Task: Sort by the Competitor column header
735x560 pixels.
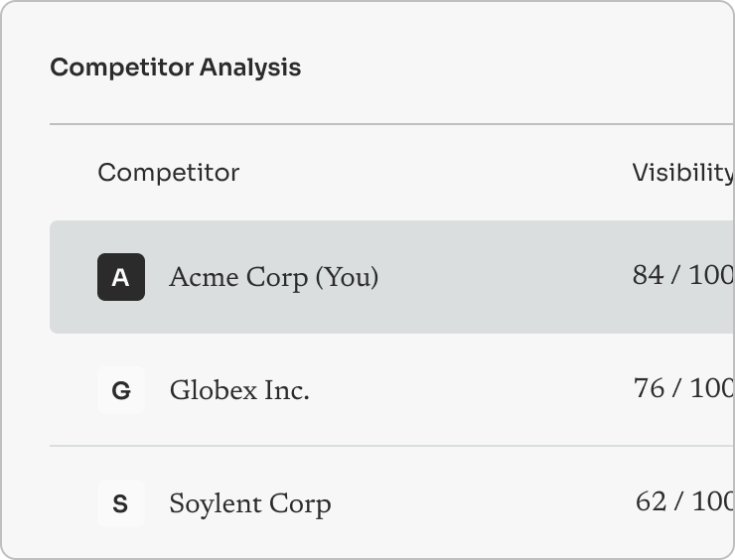Action: click(x=169, y=173)
